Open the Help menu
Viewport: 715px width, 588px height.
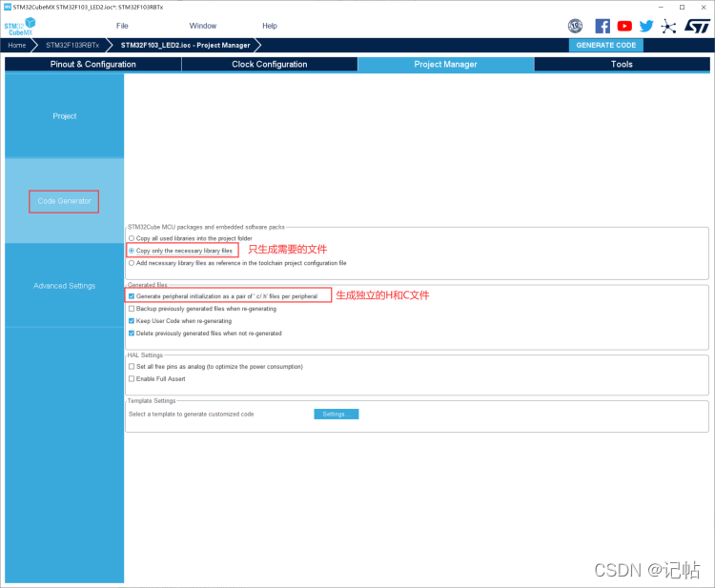270,26
